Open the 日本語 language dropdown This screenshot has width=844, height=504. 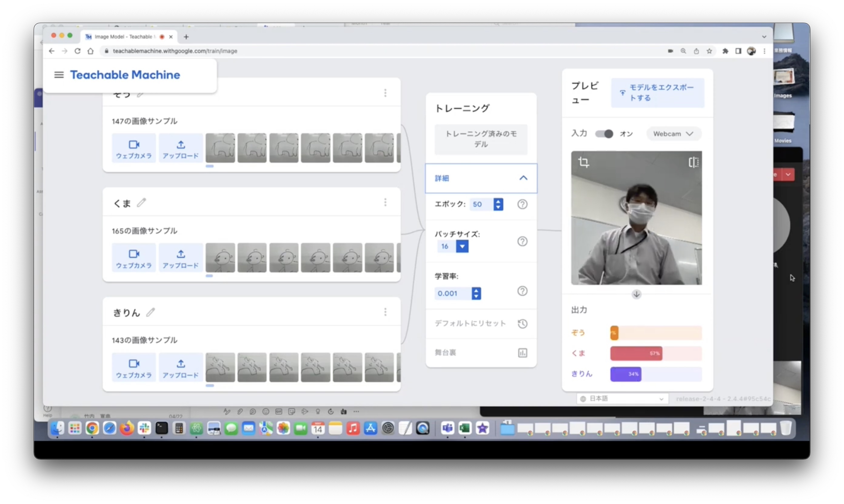coord(622,399)
